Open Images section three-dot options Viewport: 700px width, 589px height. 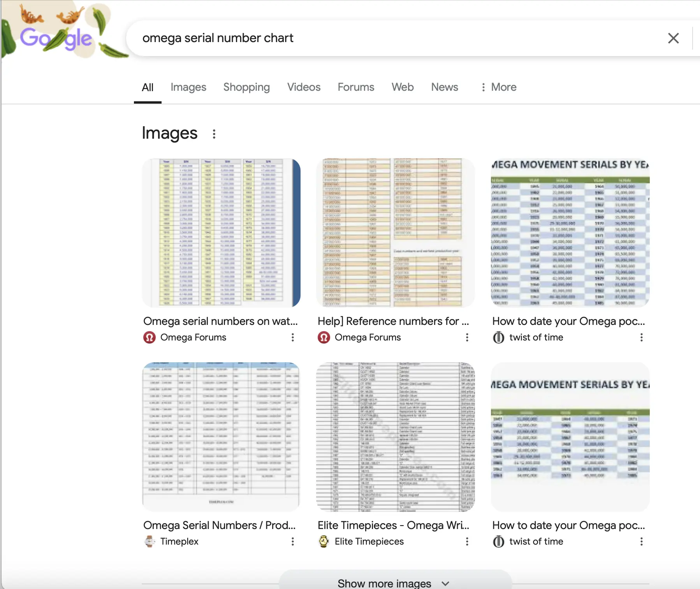(214, 134)
